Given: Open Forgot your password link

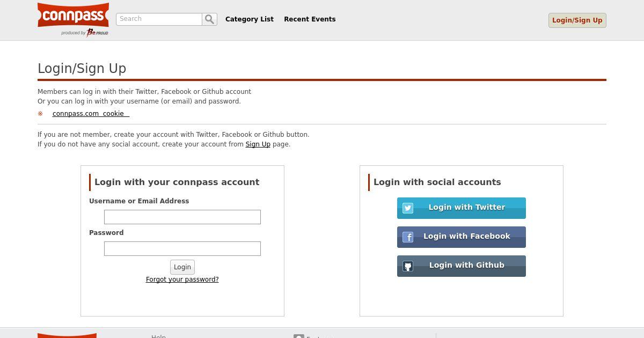Looking at the screenshot, I should point(182,280).
